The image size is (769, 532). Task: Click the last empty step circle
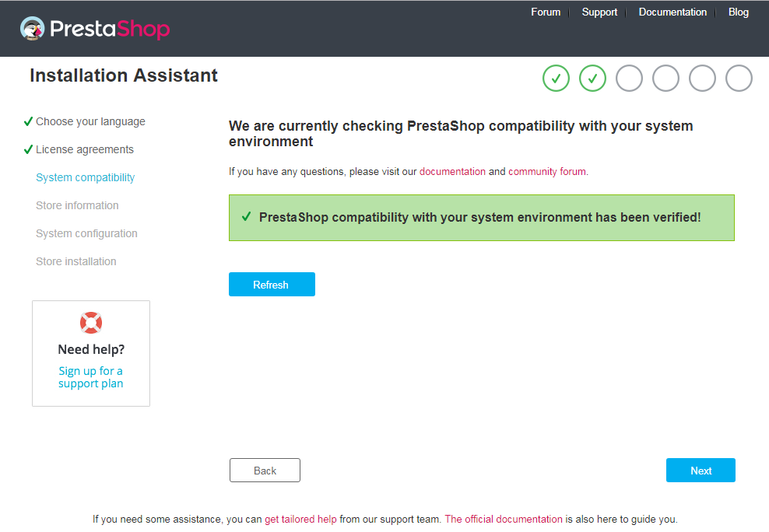[x=739, y=79]
